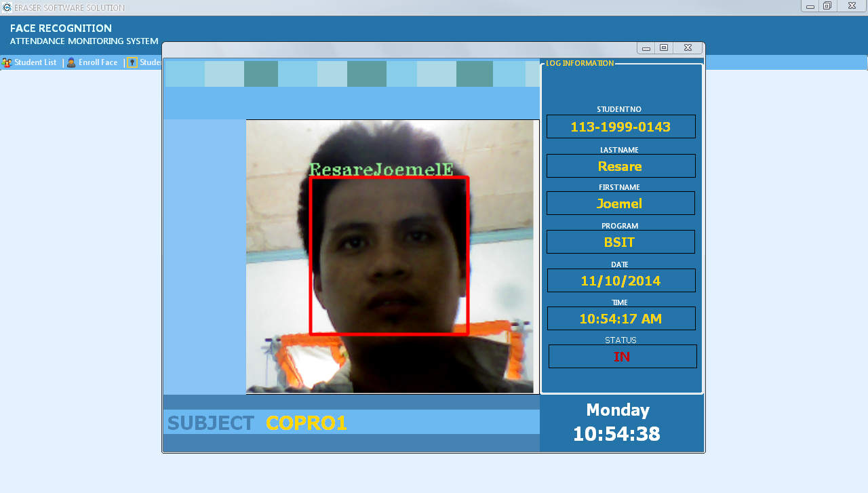Click the inner window maximize button
This screenshot has height=493, width=868.
coord(664,47)
